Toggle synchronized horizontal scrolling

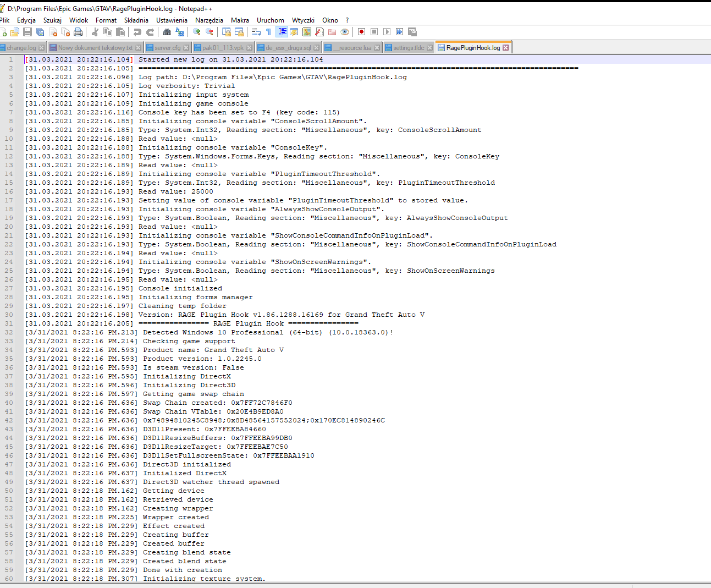[239, 32]
